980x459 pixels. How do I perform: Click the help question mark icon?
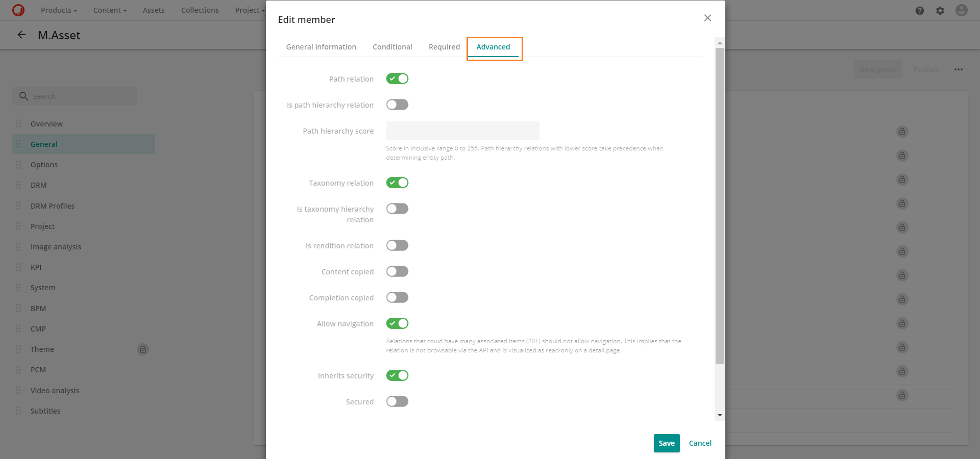(x=919, y=11)
